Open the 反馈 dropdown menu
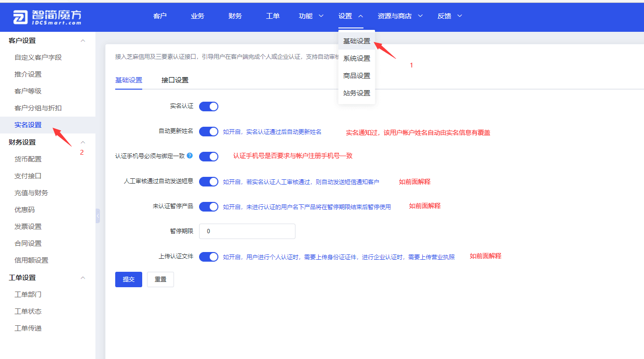644x359 pixels. pos(450,16)
